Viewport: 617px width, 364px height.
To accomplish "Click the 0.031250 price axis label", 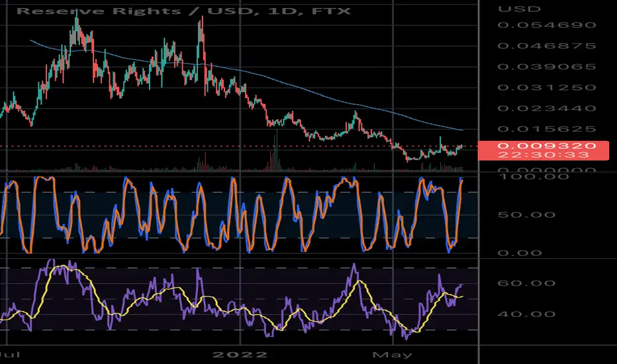I will click(x=547, y=87).
